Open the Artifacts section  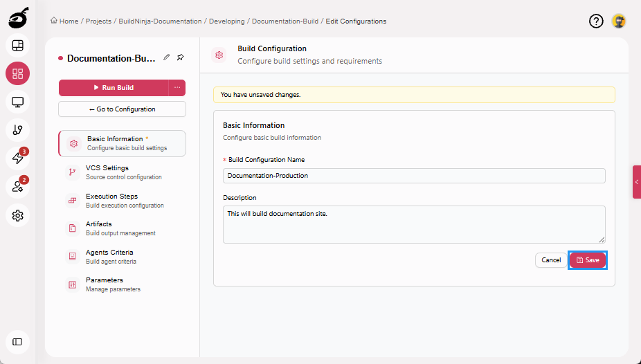[x=123, y=228]
